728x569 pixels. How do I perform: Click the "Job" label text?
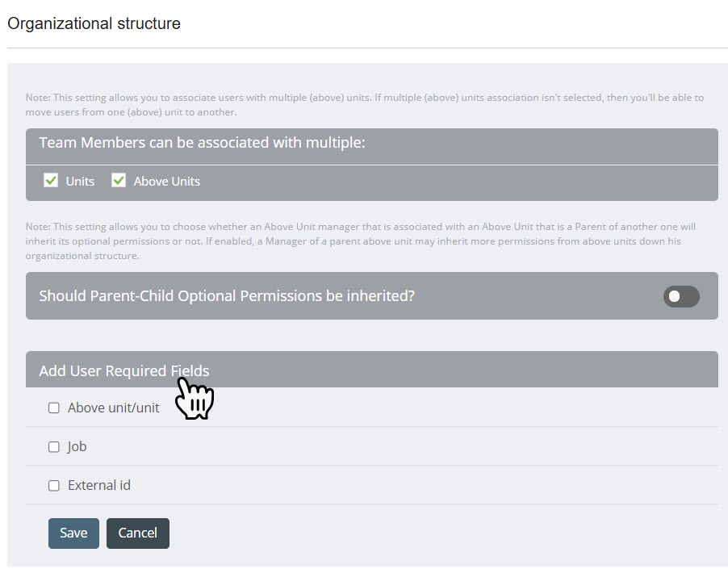tap(77, 446)
